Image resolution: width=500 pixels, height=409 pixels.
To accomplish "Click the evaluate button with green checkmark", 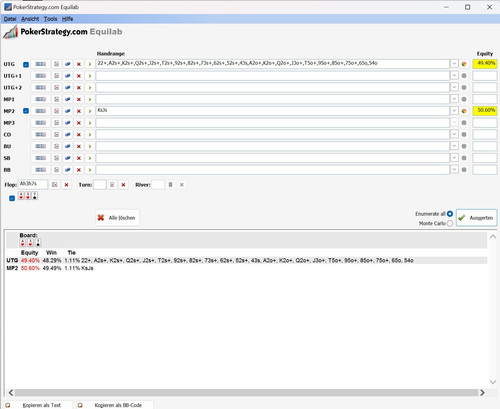I will 476,218.
